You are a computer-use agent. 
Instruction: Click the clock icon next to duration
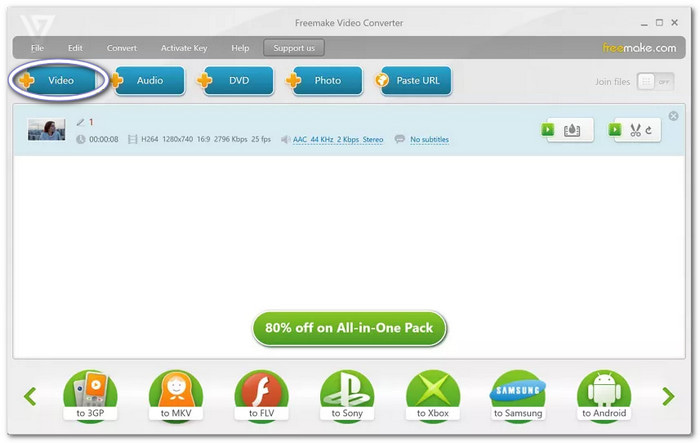coord(80,139)
